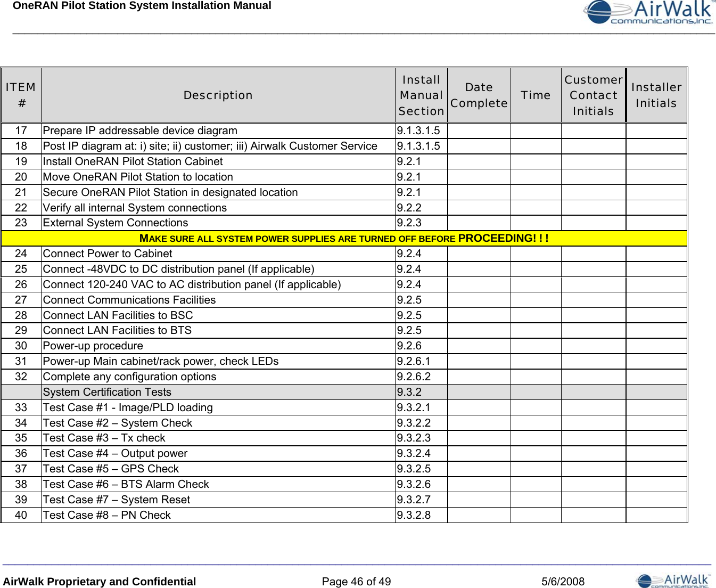This screenshot has width=716, height=588.
Task: Click 'AirWalk Proprietary and Confidential' footer text
Action: 100,582
